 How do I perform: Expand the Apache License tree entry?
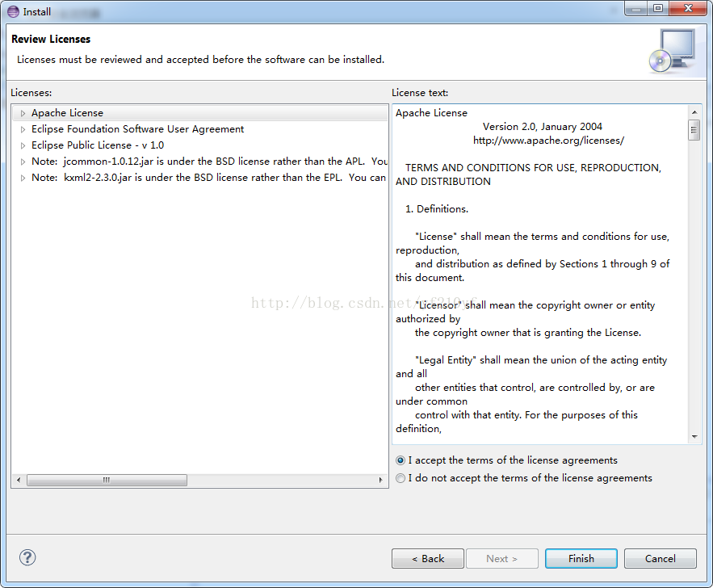tap(23, 113)
